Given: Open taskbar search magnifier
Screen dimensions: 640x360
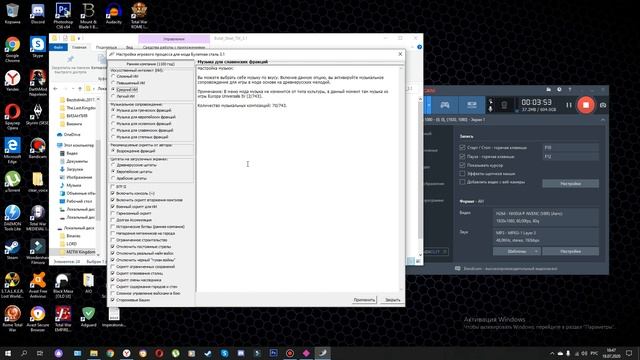Looking at the screenshot, I should tap(24, 353).
